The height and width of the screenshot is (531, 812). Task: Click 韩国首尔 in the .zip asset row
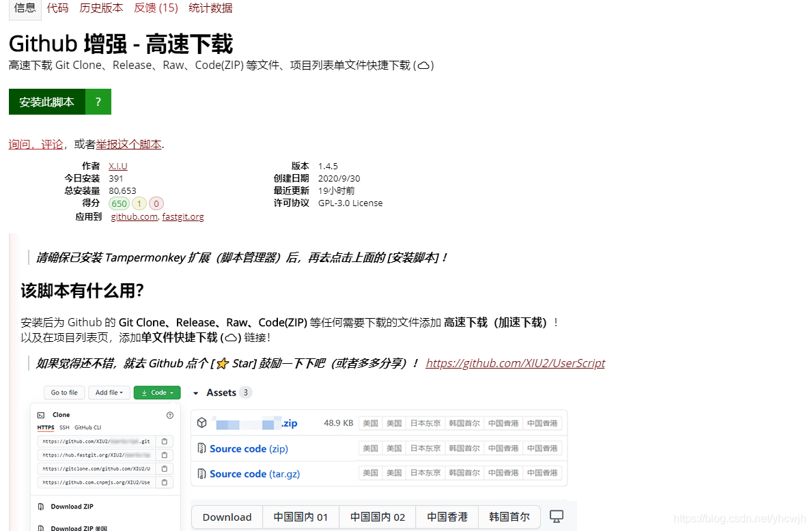coord(464,423)
